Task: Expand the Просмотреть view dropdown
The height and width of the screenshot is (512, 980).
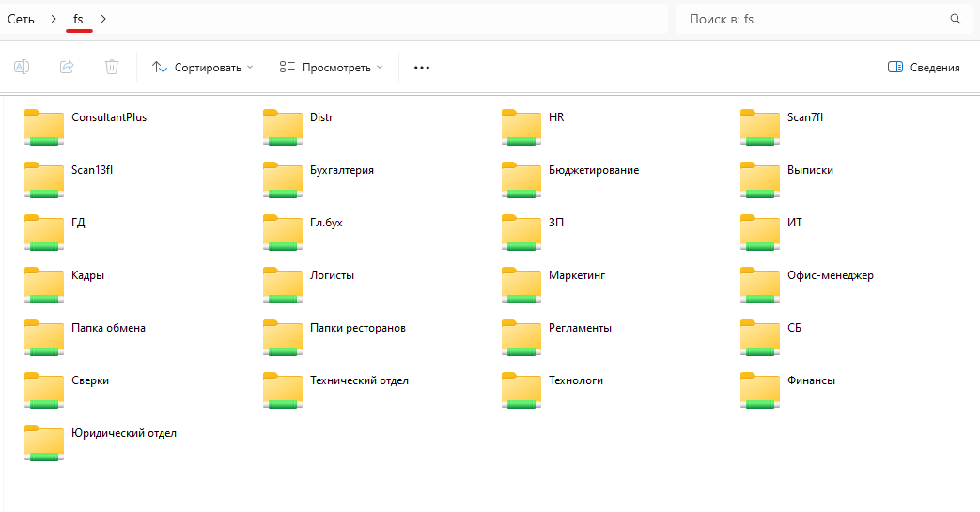Action: tap(332, 68)
